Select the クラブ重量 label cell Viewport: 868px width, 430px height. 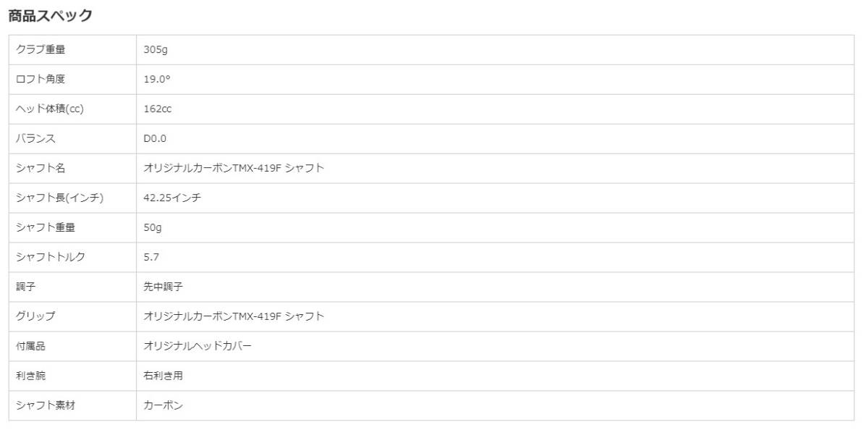coord(72,50)
